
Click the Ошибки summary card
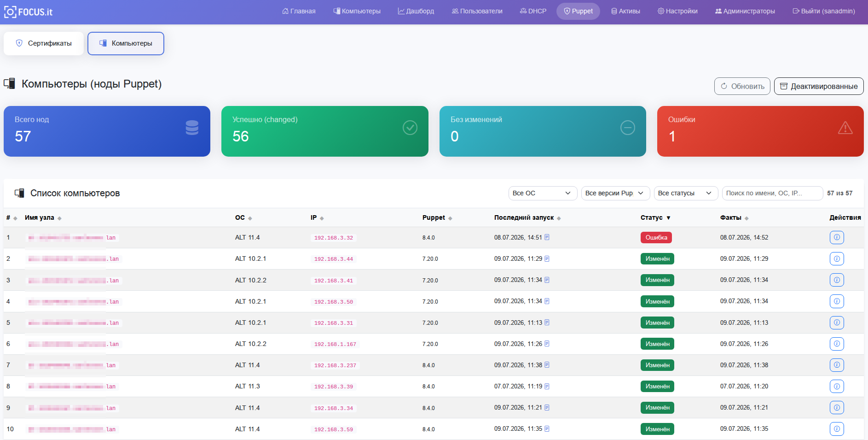[x=760, y=131]
